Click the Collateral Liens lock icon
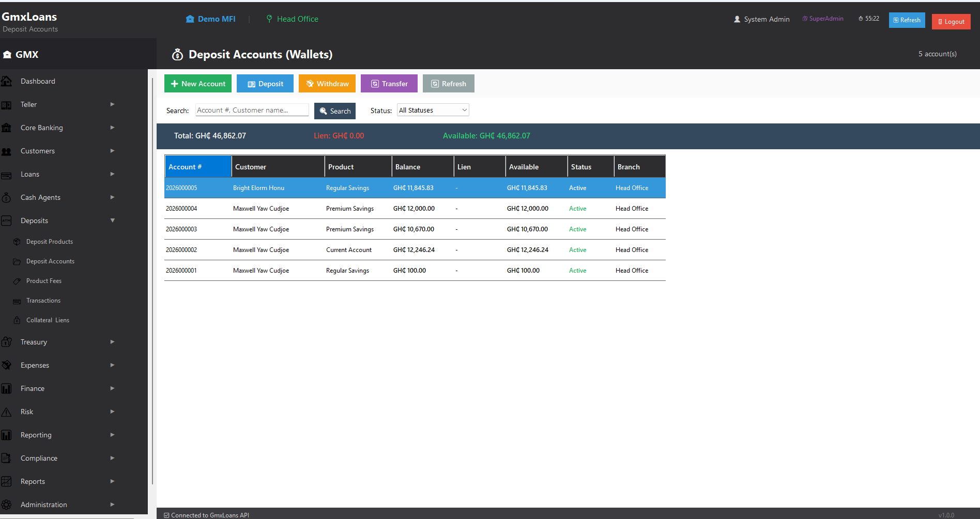 point(17,320)
